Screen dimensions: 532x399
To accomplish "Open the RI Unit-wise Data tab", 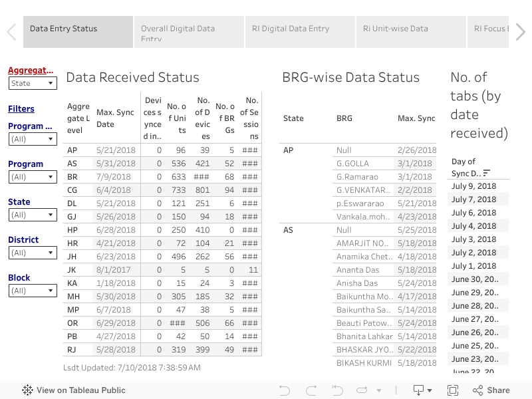I will (411, 32).
